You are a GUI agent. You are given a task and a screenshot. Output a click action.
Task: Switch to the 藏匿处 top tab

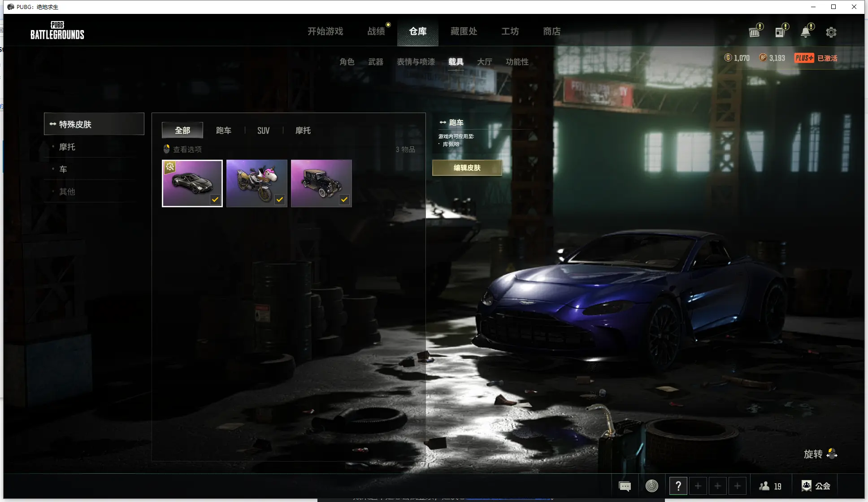pos(464,31)
